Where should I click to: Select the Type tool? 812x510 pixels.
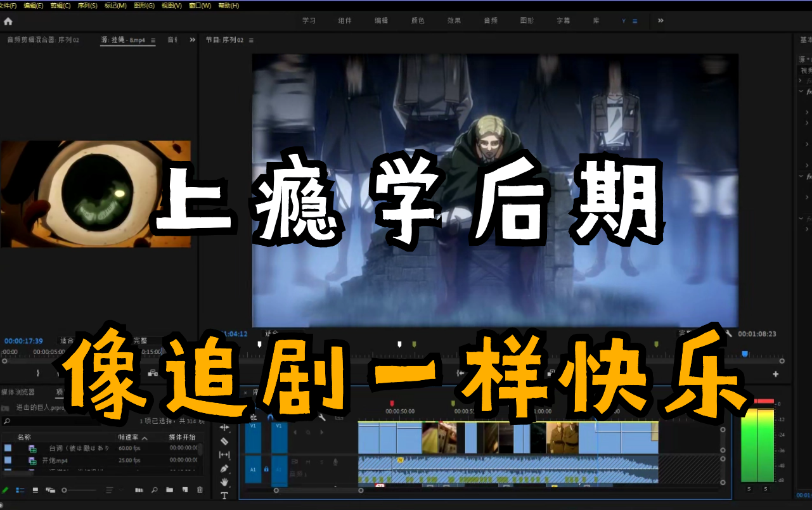[224, 495]
